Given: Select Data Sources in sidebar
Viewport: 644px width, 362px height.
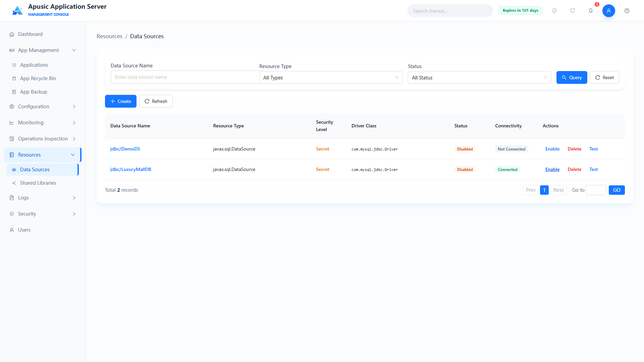Looking at the screenshot, I should (43, 170).
